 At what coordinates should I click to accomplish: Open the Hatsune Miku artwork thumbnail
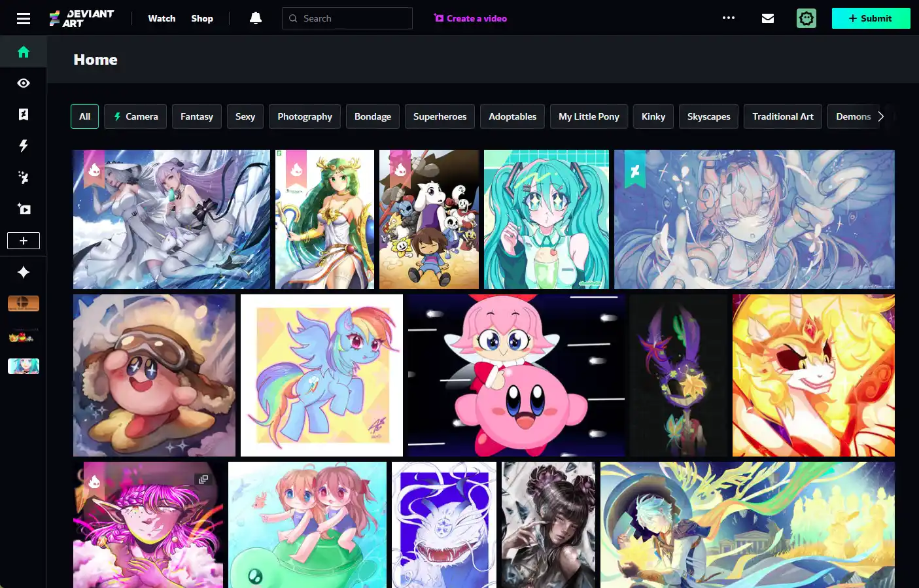pyautogui.click(x=546, y=219)
